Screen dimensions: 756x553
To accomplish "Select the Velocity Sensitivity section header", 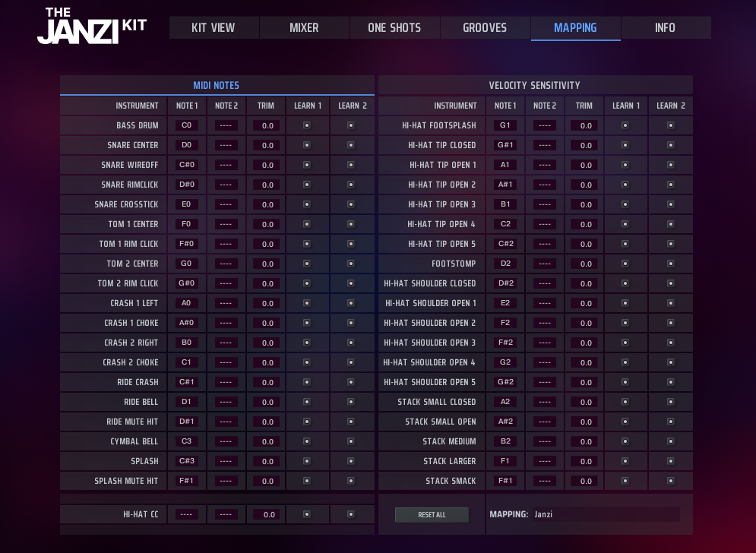I will click(x=535, y=86).
